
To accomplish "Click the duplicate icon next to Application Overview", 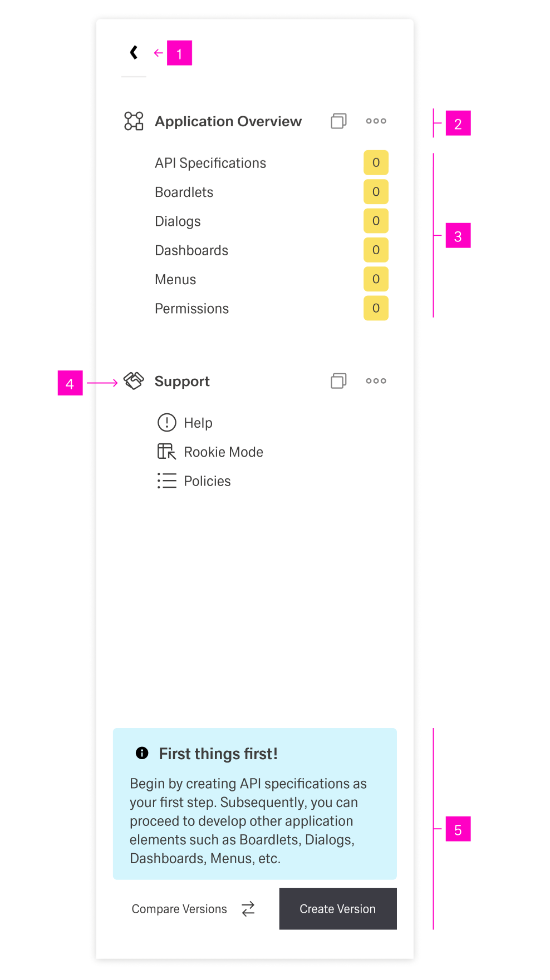I will (338, 121).
